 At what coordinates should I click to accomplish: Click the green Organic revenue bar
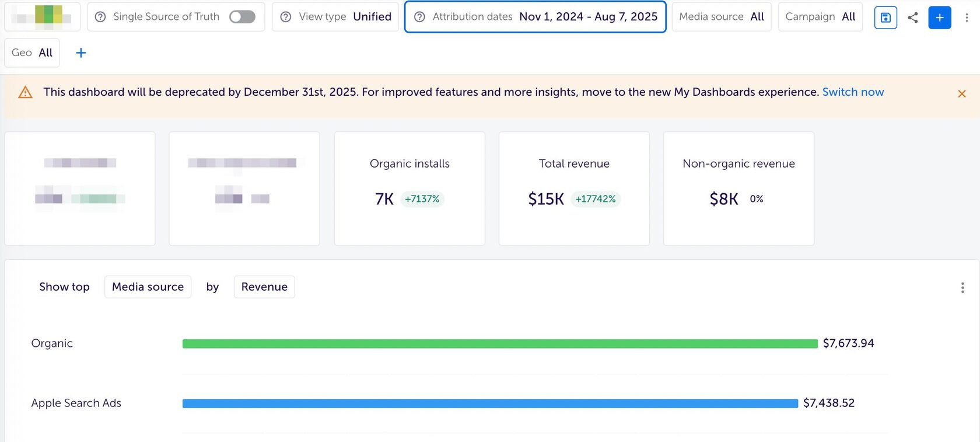(499, 344)
